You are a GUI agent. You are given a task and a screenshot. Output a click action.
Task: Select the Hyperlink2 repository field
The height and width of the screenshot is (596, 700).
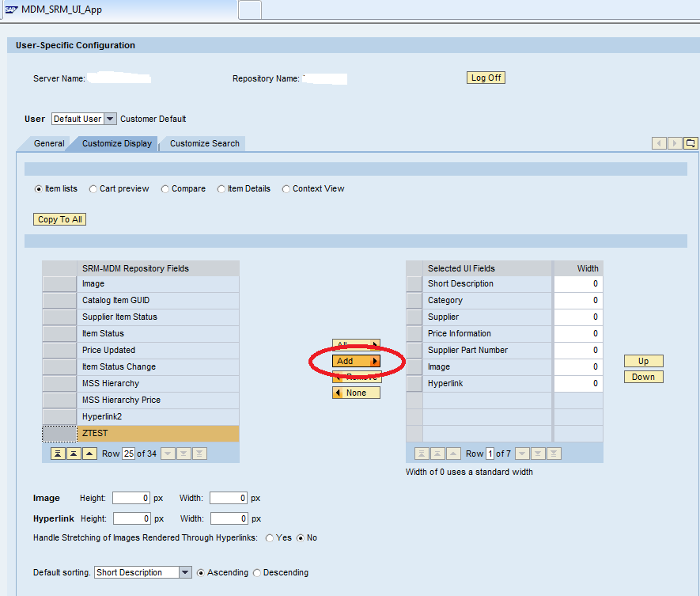158,417
